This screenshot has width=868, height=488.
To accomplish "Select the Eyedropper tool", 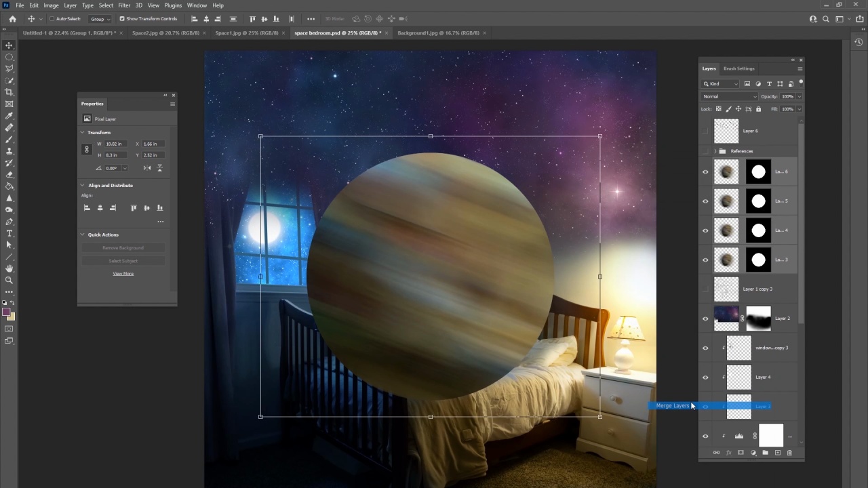I will pyautogui.click(x=9, y=116).
